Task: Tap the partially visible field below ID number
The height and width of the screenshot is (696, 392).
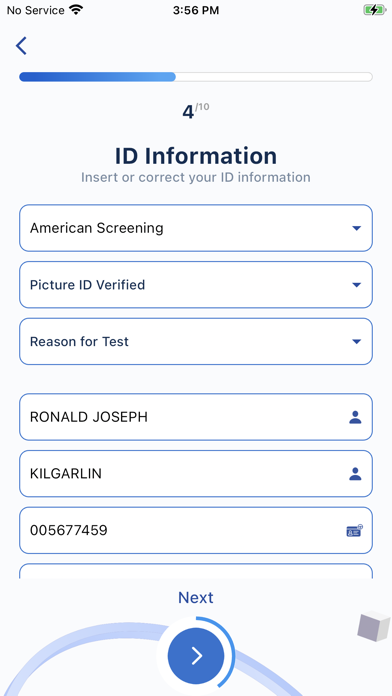Action: coord(196,571)
